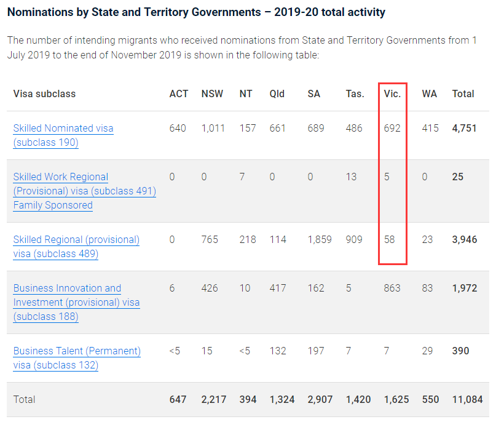Follow the Business Talent (Permanent) visa subclass 132 link
The height and width of the screenshot is (422, 504).
(77, 351)
